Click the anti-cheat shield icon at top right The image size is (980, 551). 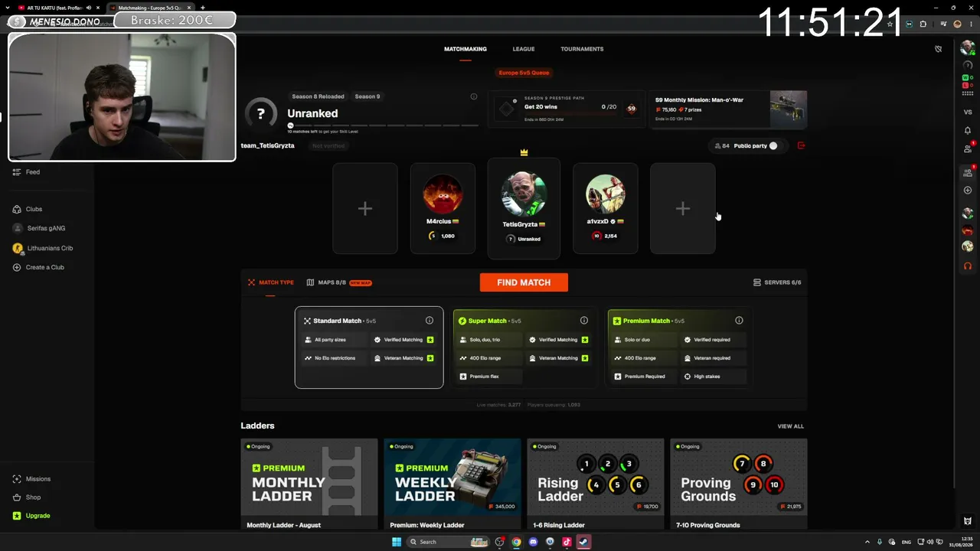click(938, 49)
